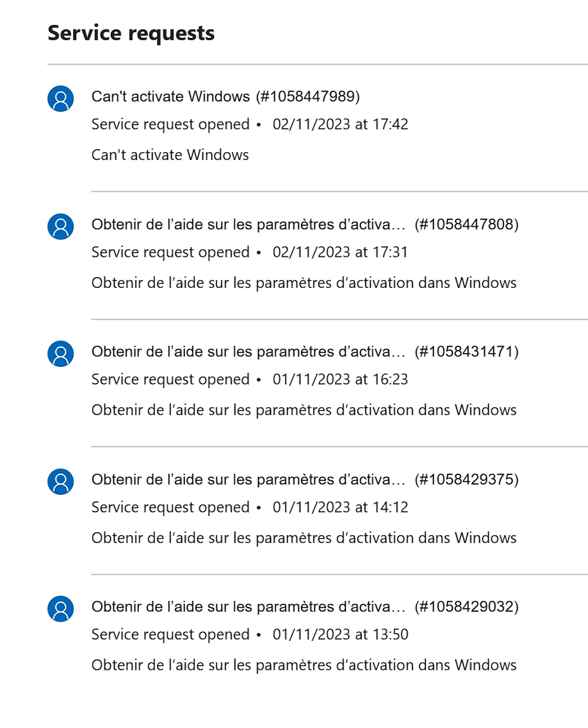The image size is (588, 728).
Task: Open the request titled #1058447808
Action: click(x=305, y=224)
